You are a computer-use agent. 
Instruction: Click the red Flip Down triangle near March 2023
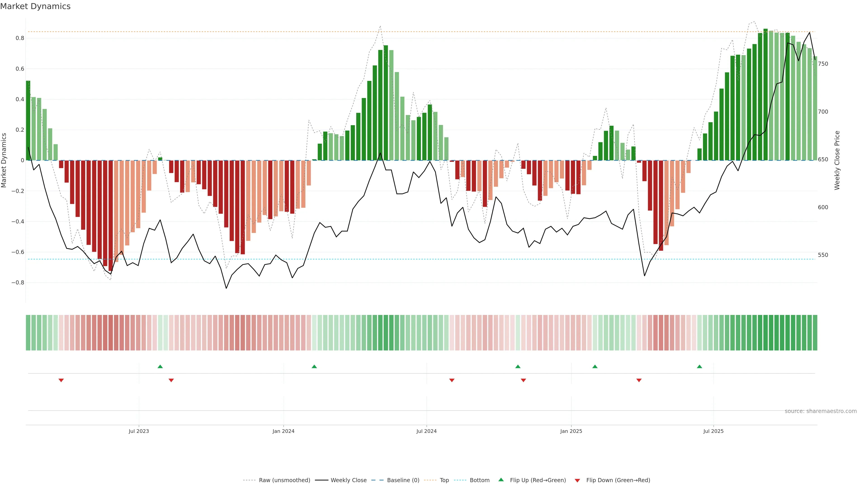(x=61, y=380)
